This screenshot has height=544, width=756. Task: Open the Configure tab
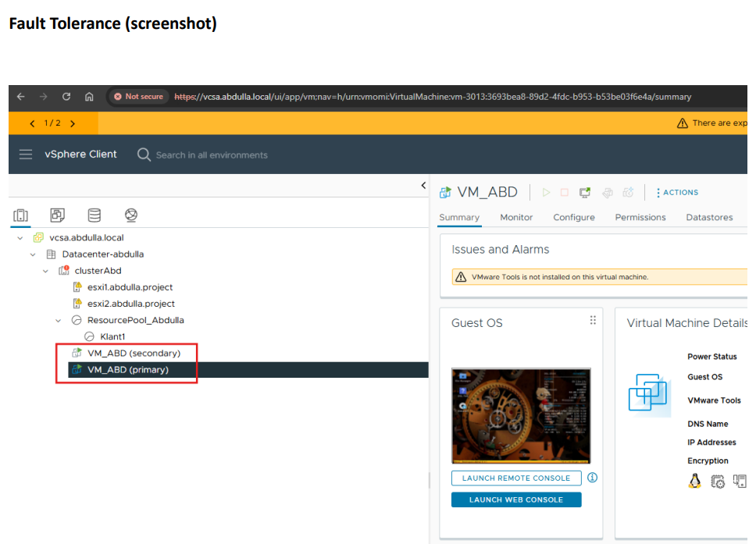574,217
